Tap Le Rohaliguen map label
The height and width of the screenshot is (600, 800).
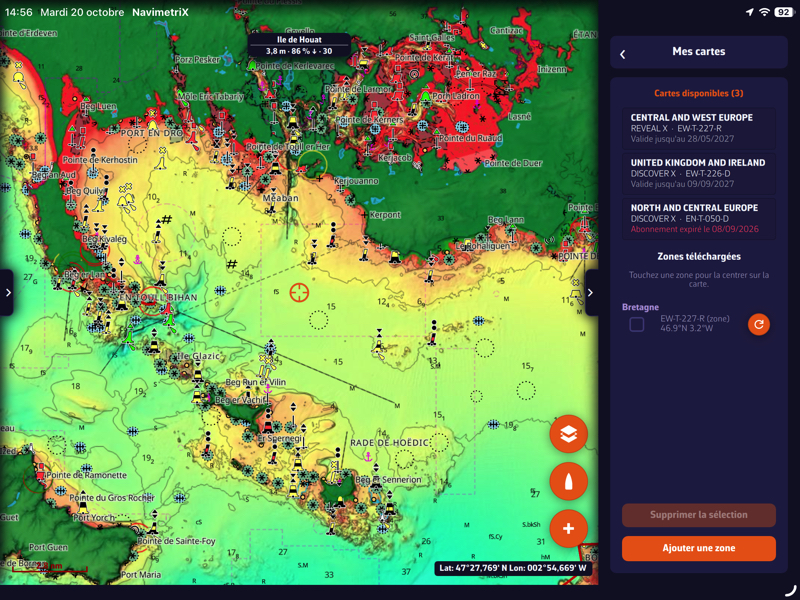482,246
